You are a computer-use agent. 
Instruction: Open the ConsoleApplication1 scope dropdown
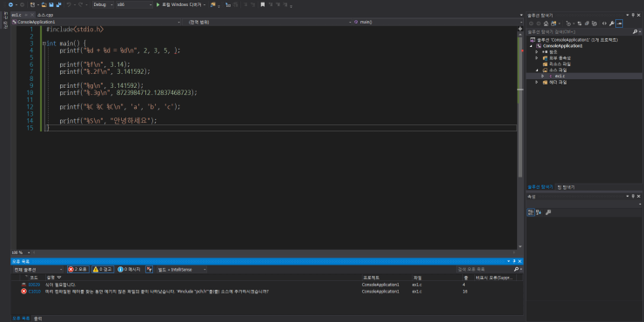coord(96,22)
